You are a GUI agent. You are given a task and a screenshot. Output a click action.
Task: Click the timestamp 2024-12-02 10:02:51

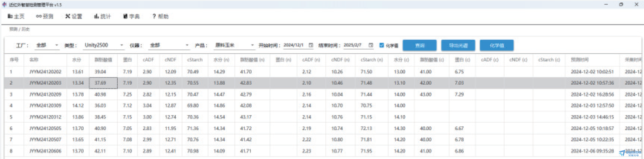(x=592, y=72)
